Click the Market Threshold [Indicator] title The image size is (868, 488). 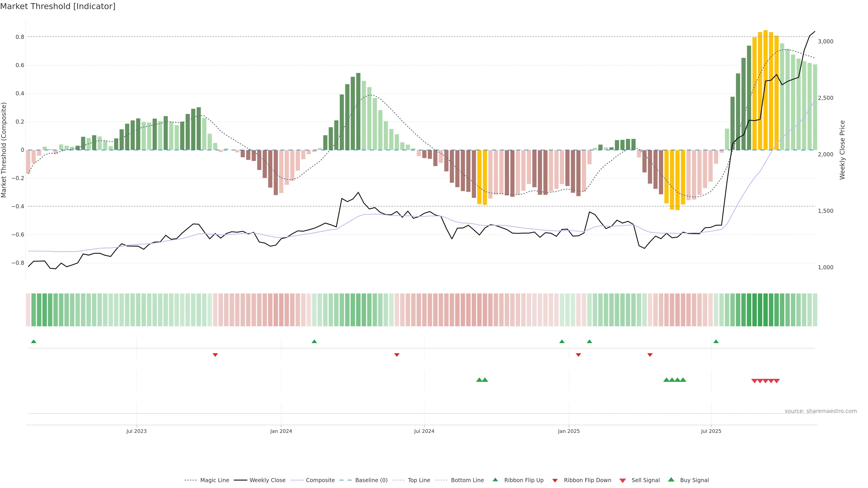tap(58, 6)
